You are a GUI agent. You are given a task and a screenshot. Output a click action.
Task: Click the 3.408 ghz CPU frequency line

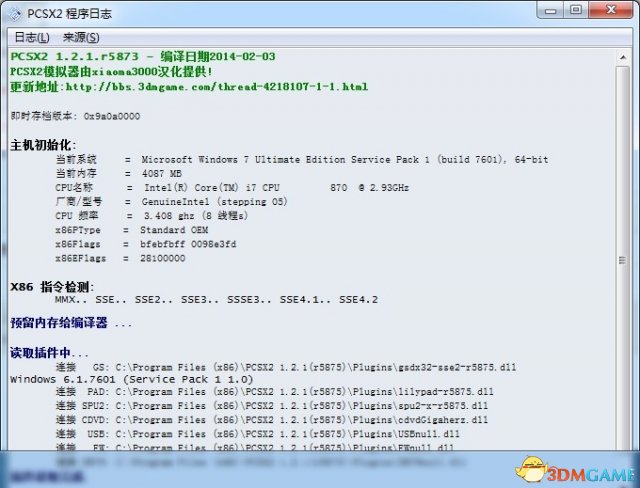[152, 216]
